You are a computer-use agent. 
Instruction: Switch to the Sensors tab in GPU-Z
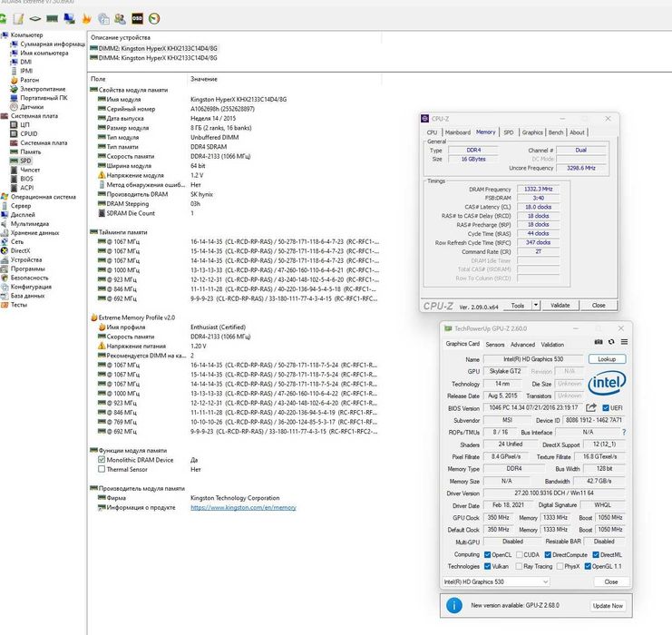(x=495, y=345)
